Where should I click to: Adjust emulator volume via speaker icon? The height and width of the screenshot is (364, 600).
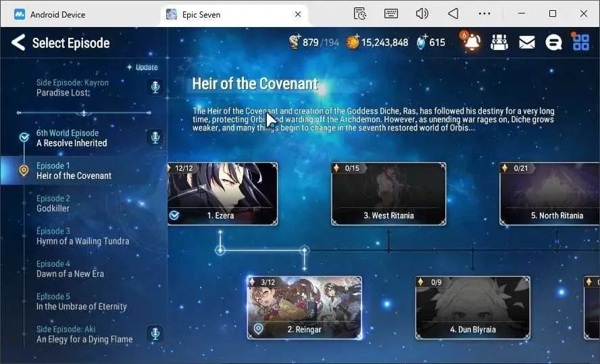422,14
